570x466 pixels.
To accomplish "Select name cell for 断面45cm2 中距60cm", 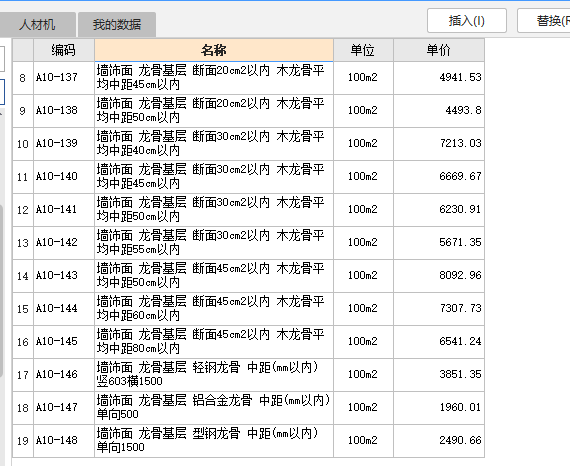I will tap(214, 309).
